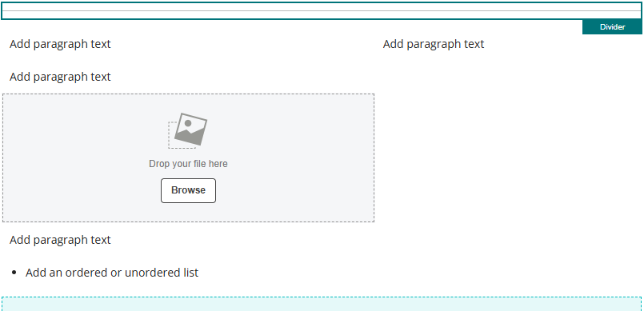Screen dimensions: 644x311
Task: Click the teal Divider label tag
Action: [x=612, y=26]
